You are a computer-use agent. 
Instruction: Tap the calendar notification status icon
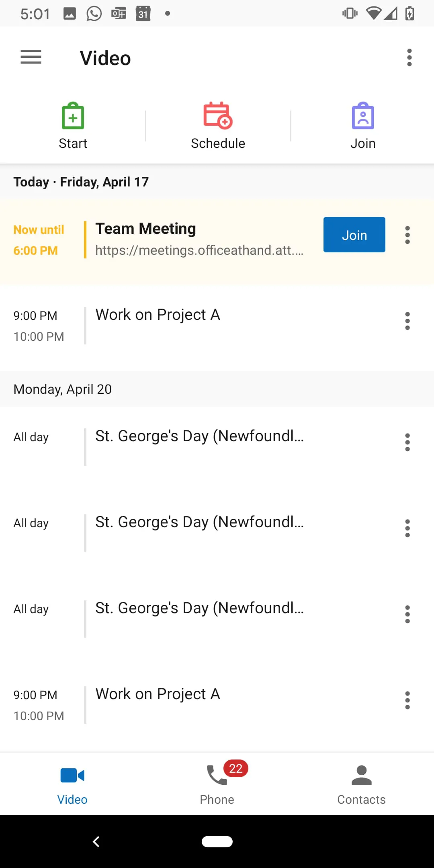143,14
